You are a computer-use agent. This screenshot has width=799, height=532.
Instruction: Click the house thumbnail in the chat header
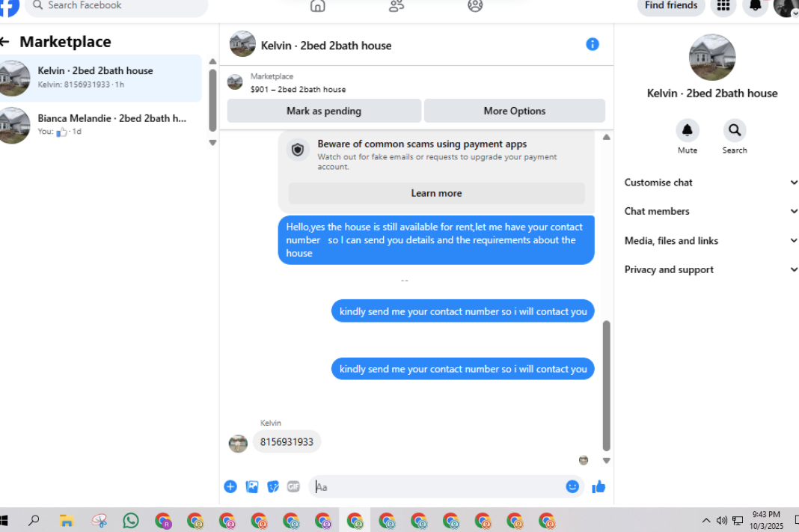[x=242, y=44]
